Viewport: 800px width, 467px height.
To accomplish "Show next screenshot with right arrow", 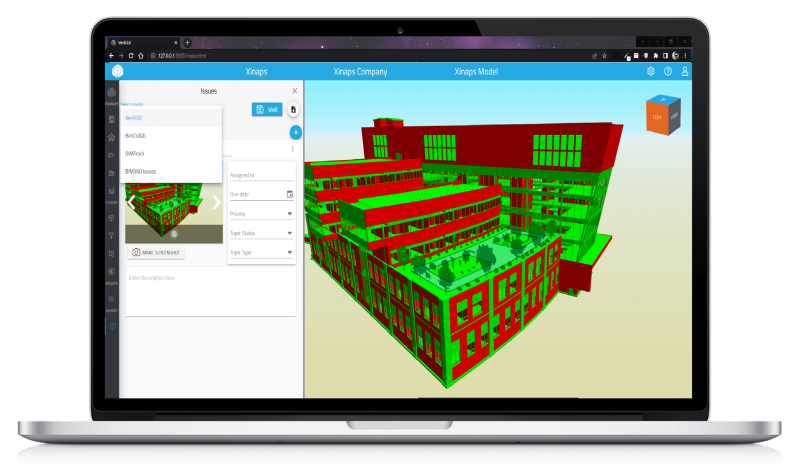I will pos(216,202).
